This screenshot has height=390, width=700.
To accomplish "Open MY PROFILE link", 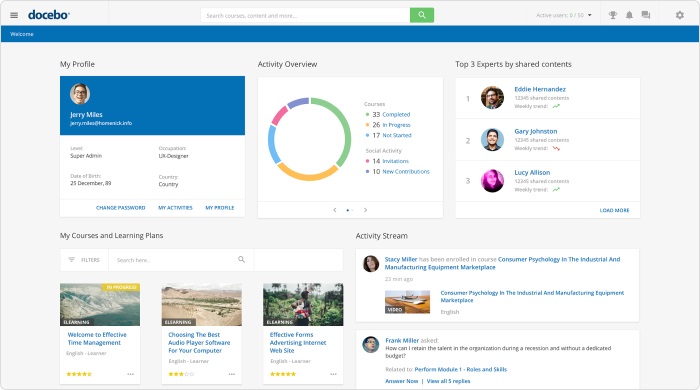I will pos(220,208).
